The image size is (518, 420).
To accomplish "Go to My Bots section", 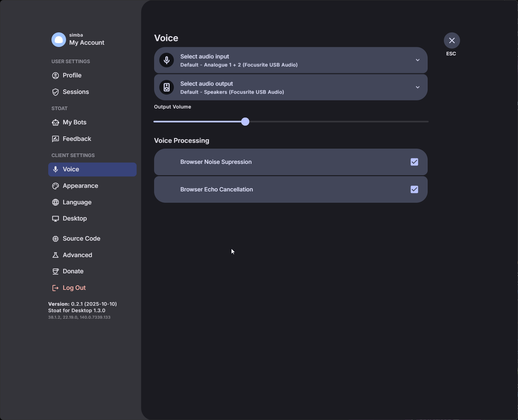I will pyautogui.click(x=92, y=122).
